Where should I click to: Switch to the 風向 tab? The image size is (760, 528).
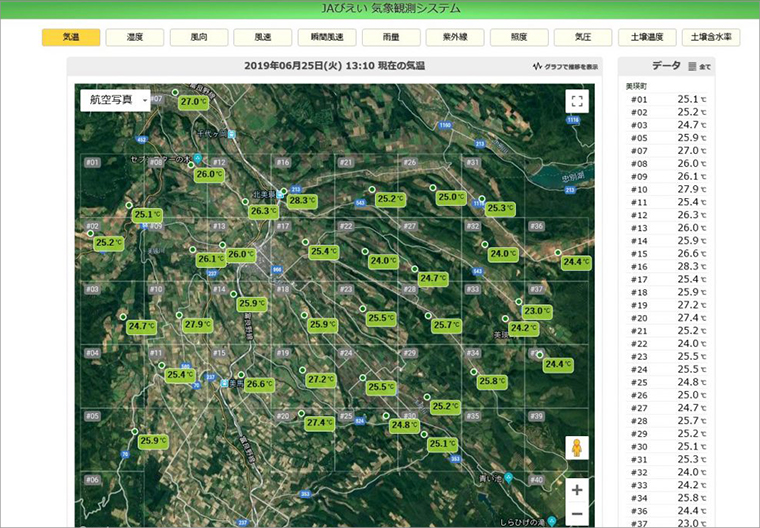click(x=199, y=37)
